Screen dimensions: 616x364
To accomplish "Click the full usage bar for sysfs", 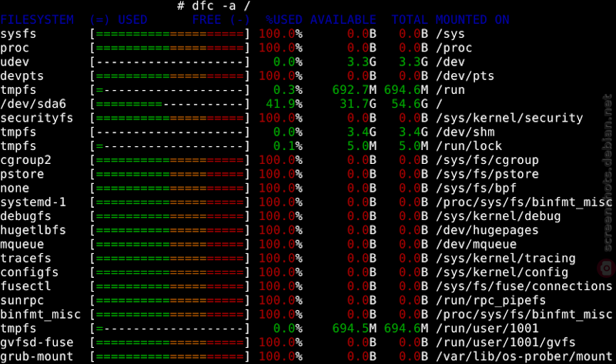I will pos(169,34).
